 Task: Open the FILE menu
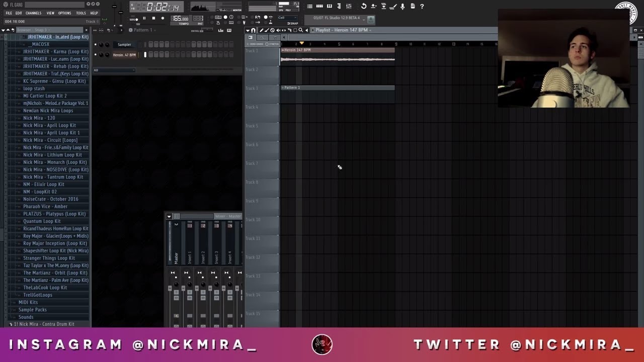click(x=9, y=13)
